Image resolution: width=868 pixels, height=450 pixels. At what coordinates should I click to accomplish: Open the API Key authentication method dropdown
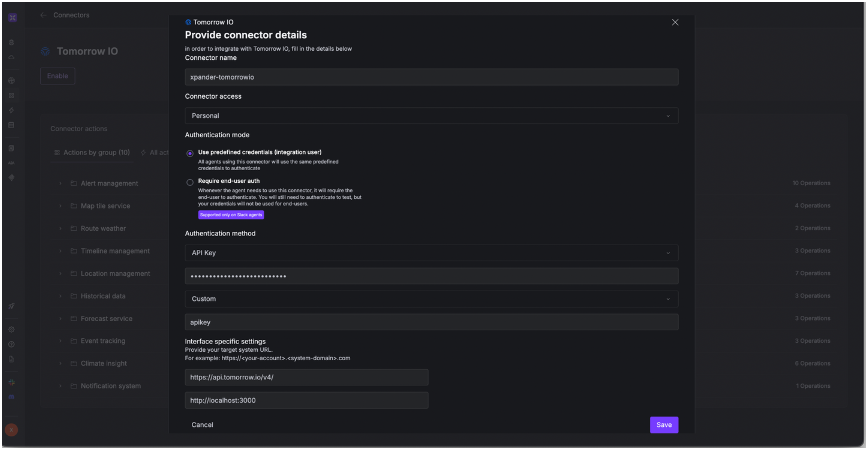(x=431, y=253)
